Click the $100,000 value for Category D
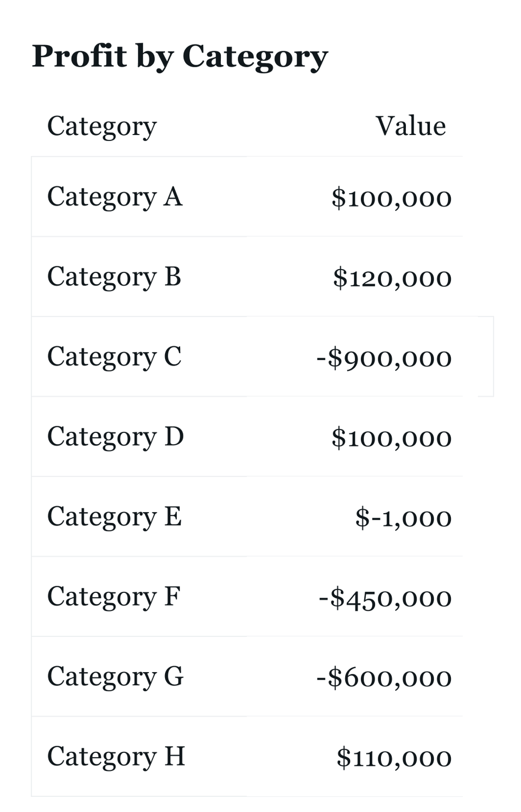Viewport: 521px width, 812px height. tap(391, 438)
